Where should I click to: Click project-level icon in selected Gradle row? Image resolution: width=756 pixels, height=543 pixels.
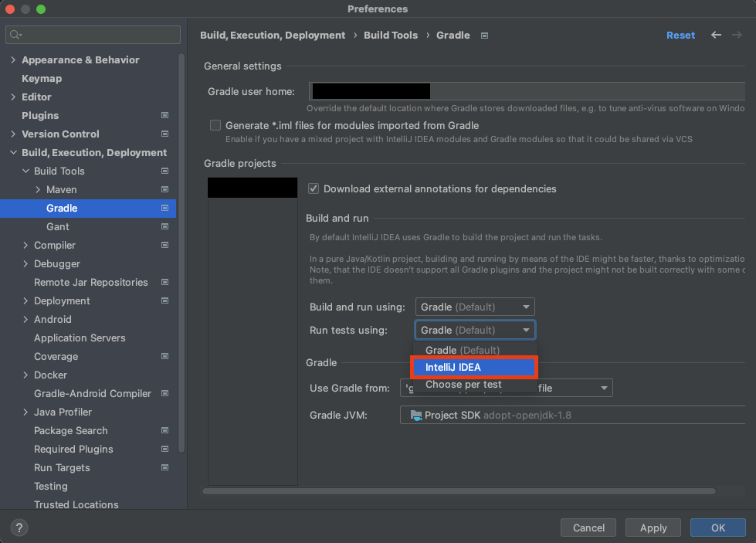[x=165, y=208]
